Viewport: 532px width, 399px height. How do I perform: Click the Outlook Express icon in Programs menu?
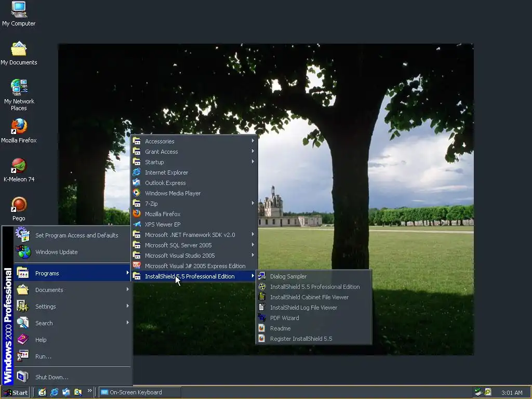pyautogui.click(x=137, y=182)
